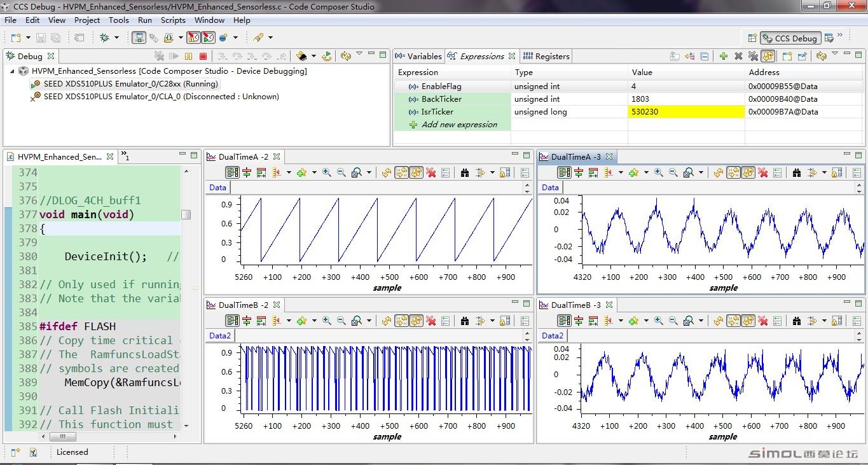The width and height of the screenshot is (868, 465).
Task: Click binoculars find icon in DualTimeB -3 toolbar
Action: tap(797, 321)
